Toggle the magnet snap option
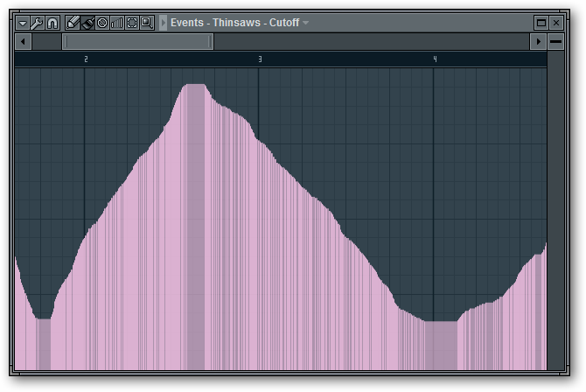586x392 pixels. pos(52,23)
